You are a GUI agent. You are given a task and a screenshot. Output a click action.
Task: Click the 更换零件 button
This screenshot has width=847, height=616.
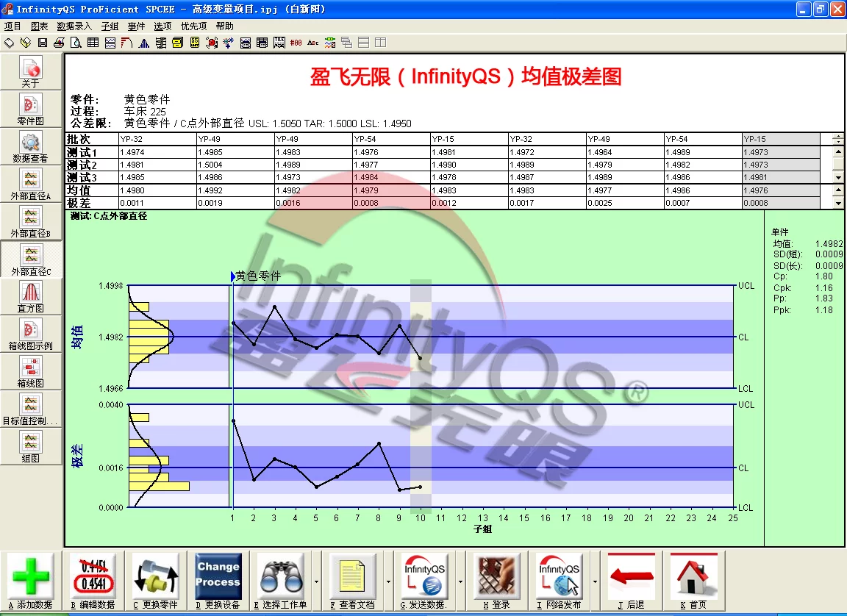(156, 582)
